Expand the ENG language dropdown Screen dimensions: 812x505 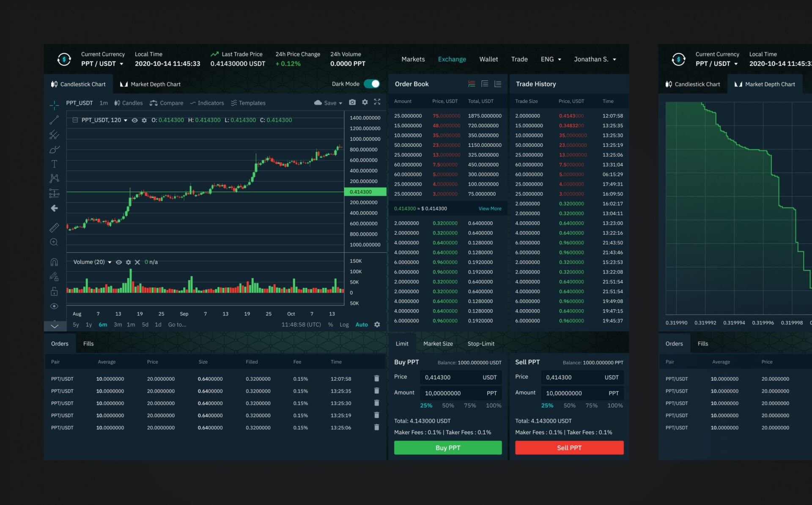551,59
